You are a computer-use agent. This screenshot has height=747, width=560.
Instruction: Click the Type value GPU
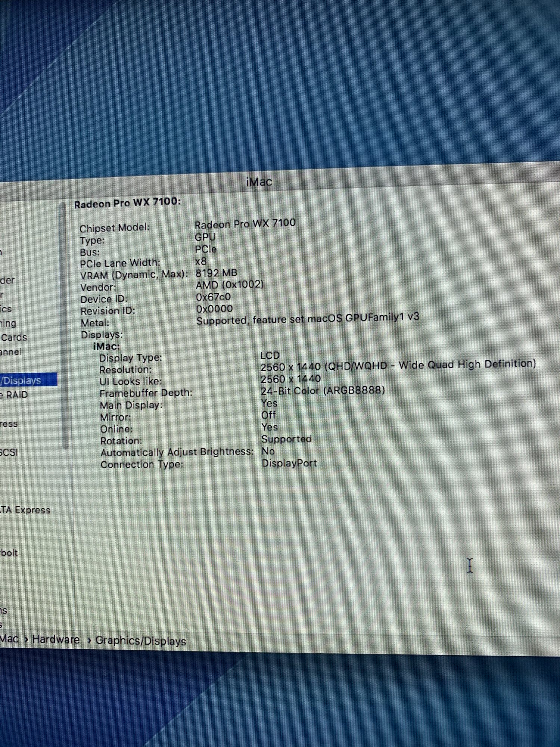[205, 237]
